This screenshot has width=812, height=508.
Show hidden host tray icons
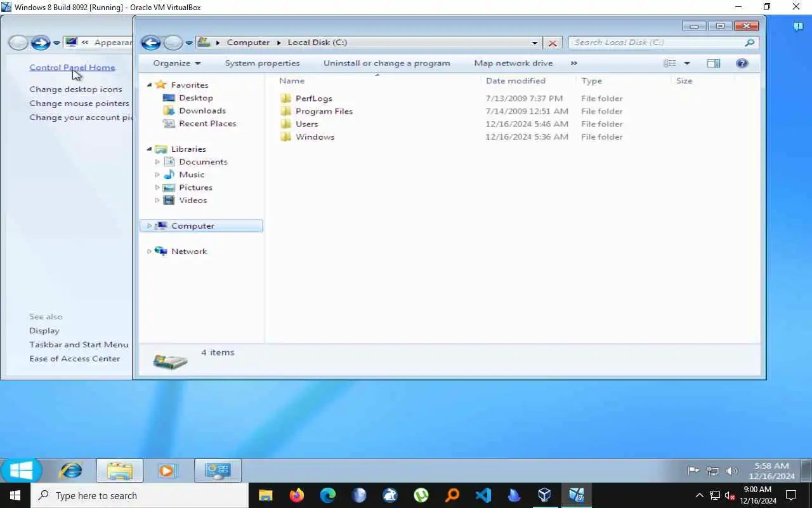700,495
